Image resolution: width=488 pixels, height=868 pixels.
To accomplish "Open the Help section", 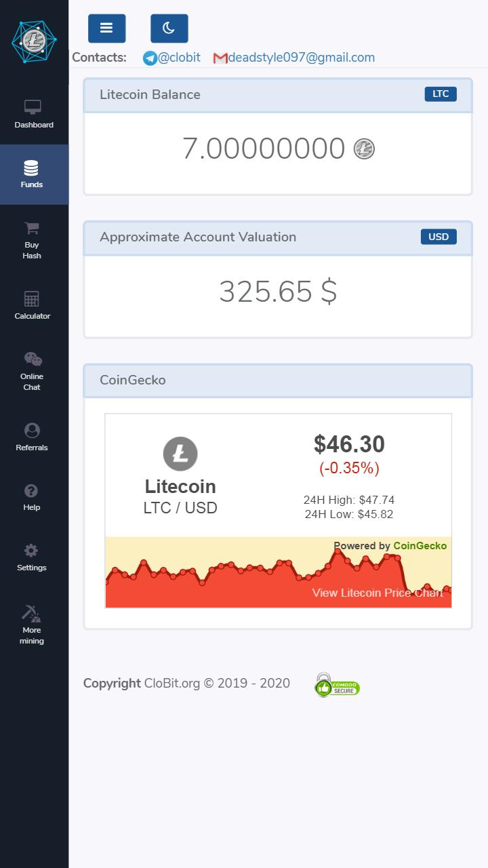I will point(34,497).
